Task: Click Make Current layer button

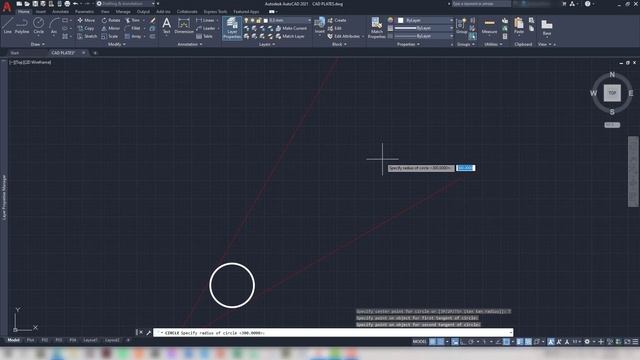Action: (x=291, y=28)
